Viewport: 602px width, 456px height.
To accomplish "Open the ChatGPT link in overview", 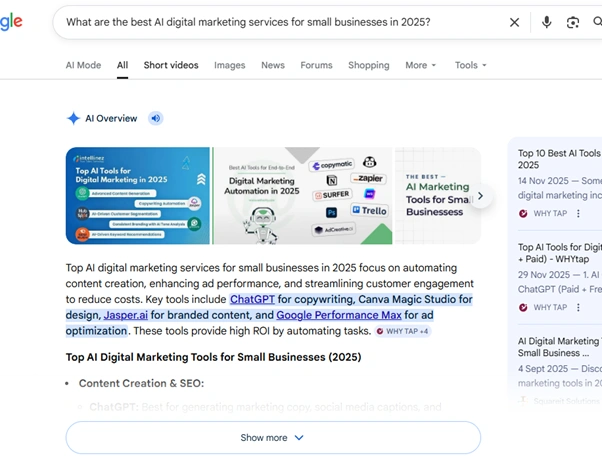I will click(252, 299).
